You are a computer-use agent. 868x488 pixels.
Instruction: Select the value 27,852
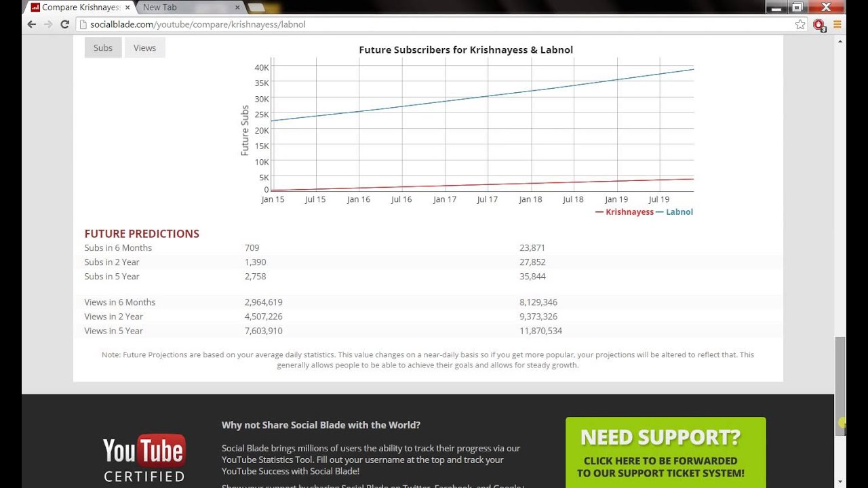tap(532, 262)
